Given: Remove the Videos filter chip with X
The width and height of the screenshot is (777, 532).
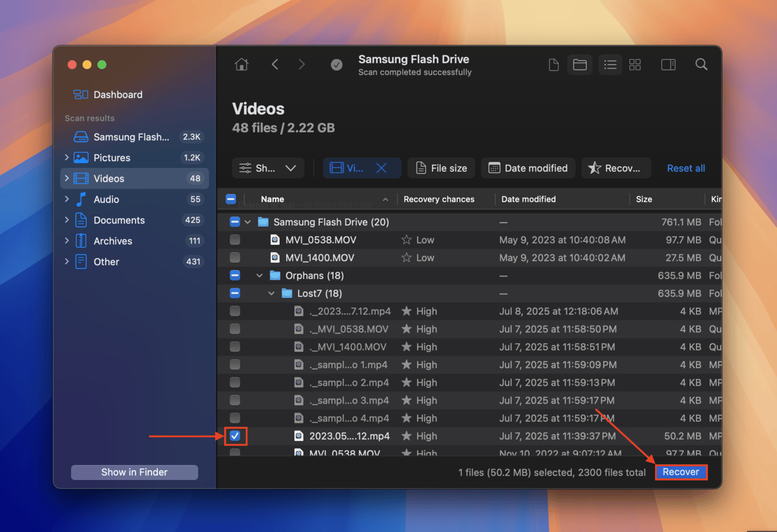Looking at the screenshot, I should (381, 168).
